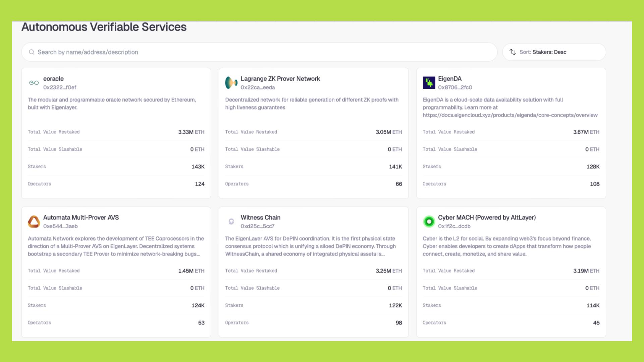Open Automata Multi-Prover AVS title
644x362 pixels.
[x=81, y=218]
